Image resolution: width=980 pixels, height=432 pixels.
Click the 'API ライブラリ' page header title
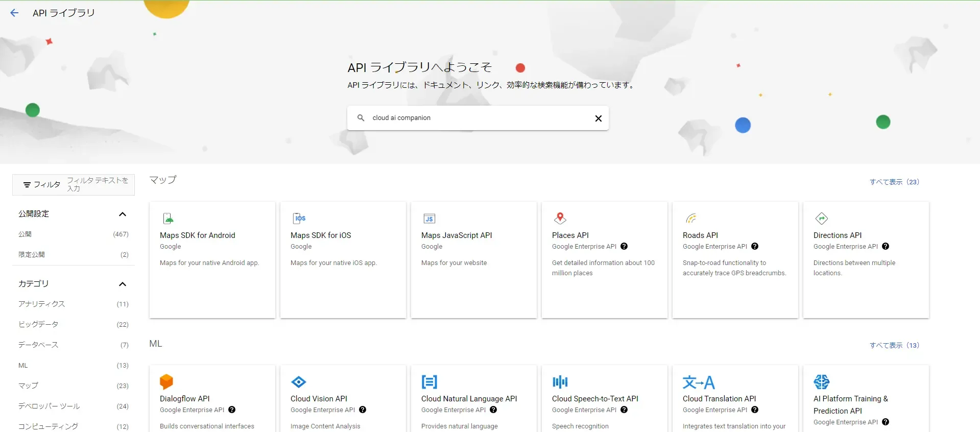tap(64, 13)
